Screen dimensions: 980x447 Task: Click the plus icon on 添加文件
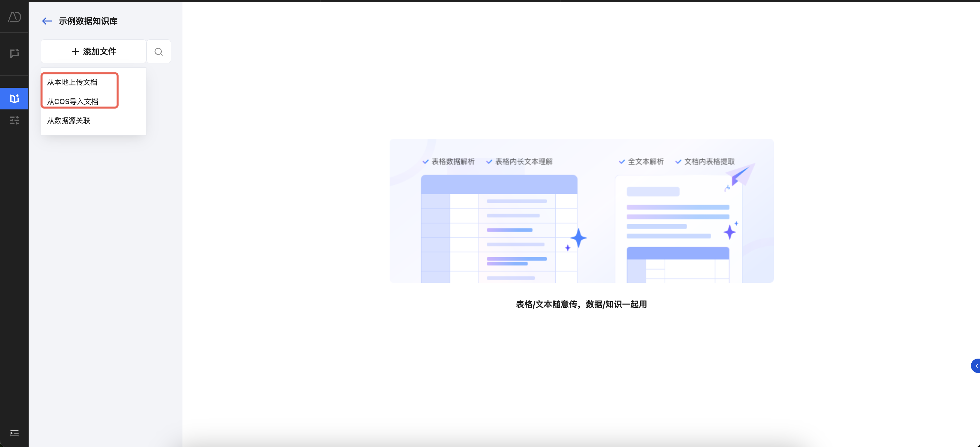pyautogui.click(x=75, y=52)
